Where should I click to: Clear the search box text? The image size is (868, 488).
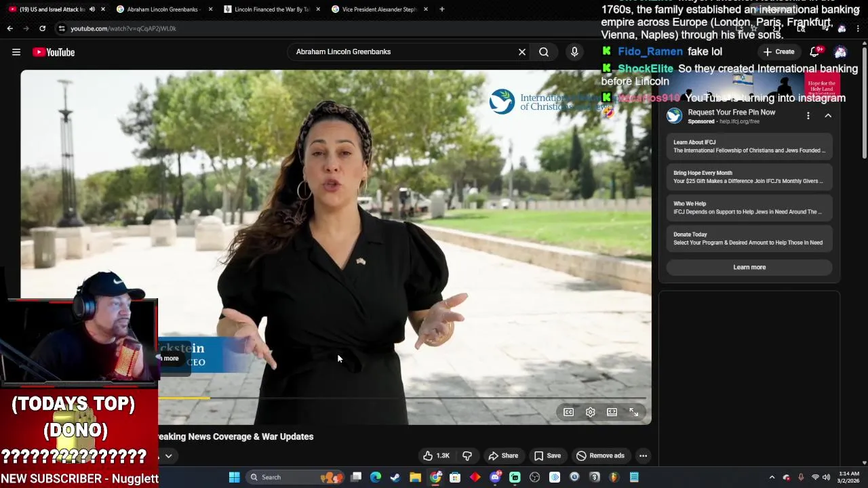click(x=522, y=52)
